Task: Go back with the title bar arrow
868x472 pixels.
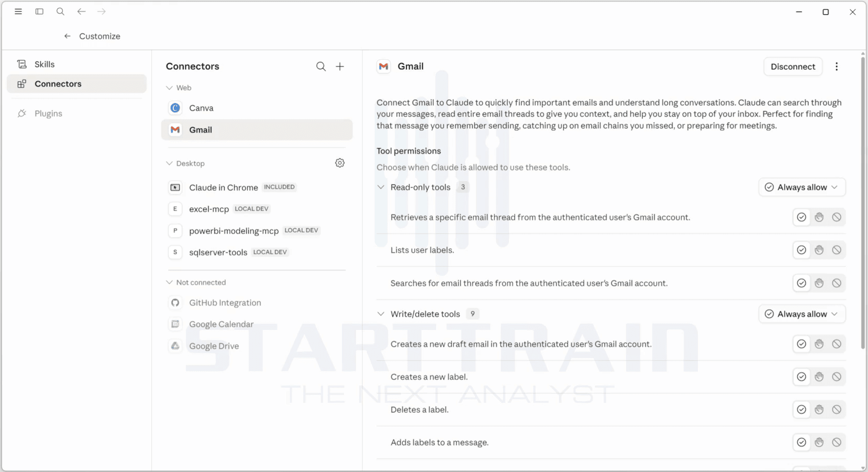Action: pos(81,11)
